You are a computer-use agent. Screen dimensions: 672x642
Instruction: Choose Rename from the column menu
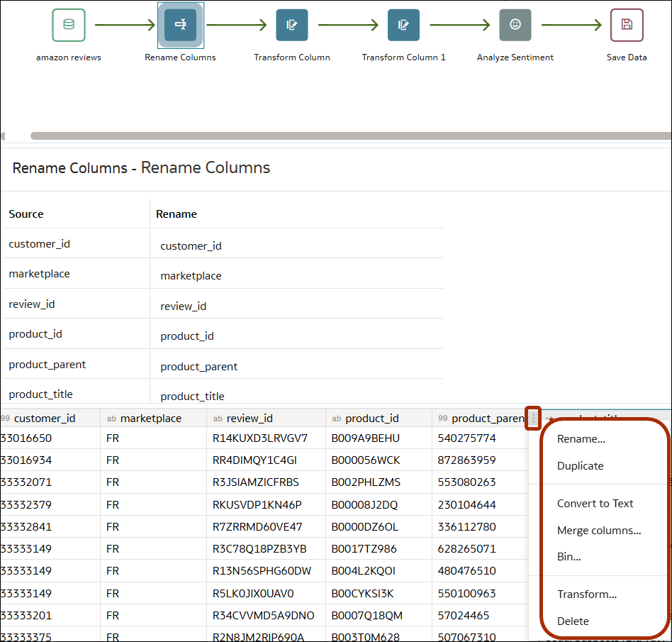[x=581, y=438]
